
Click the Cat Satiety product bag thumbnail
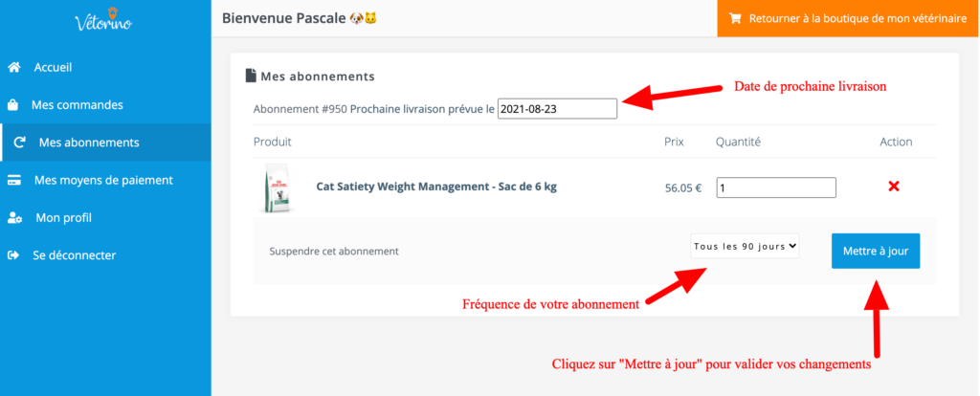pyautogui.click(x=277, y=187)
